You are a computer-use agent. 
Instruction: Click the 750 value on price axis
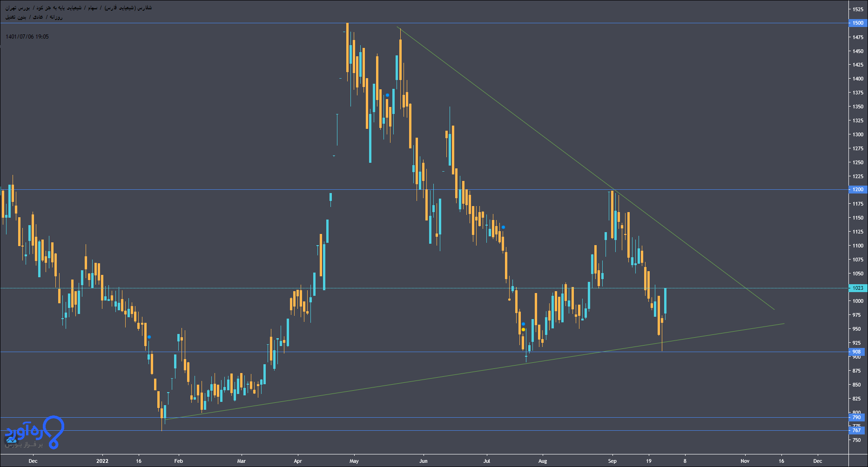856,440
